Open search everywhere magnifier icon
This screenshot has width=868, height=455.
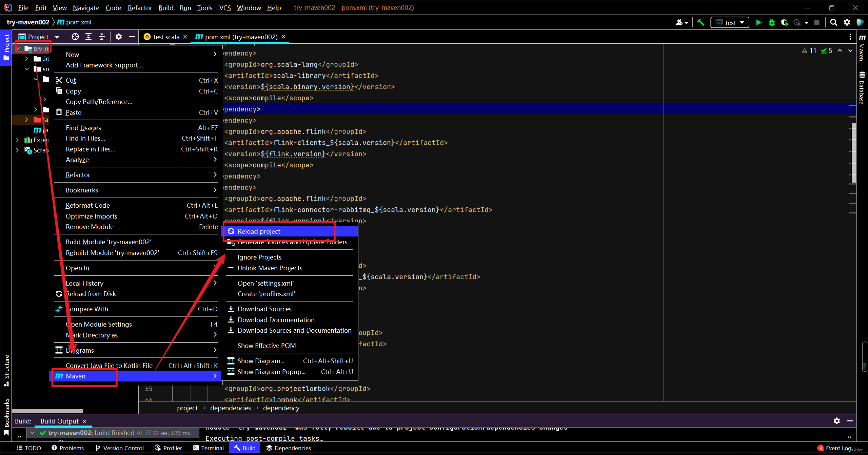pyautogui.click(x=833, y=22)
